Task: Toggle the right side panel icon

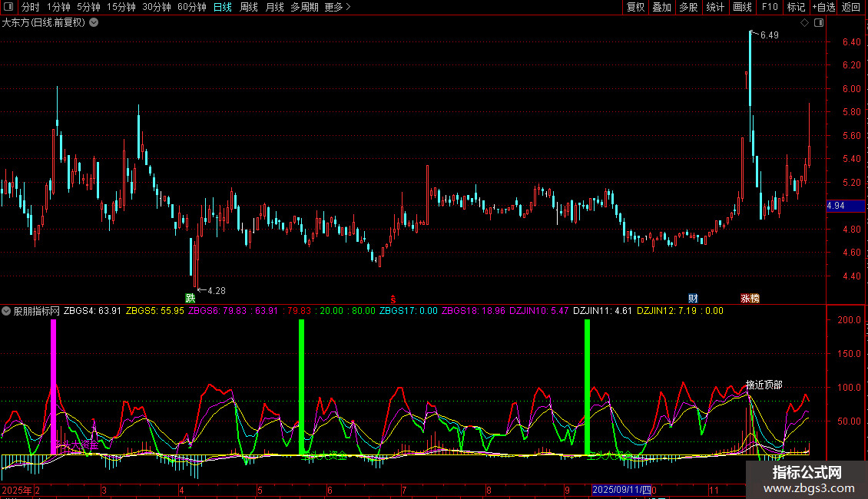Action: [x=819, y=23]
